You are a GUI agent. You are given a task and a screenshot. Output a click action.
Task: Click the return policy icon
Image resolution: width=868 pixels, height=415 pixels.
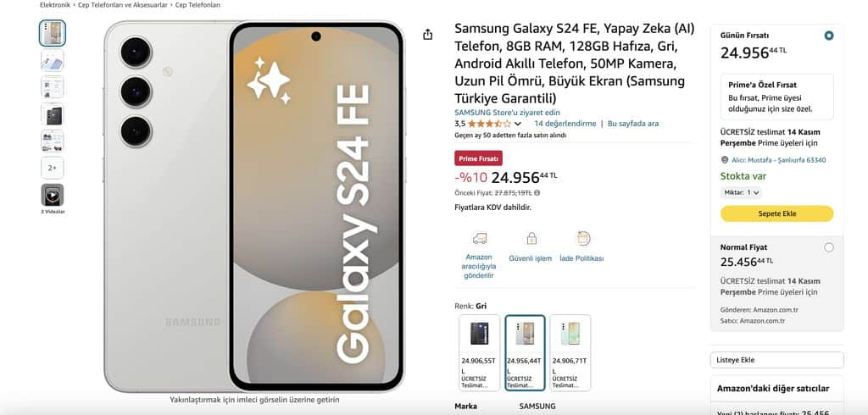(x=583, y=239)
